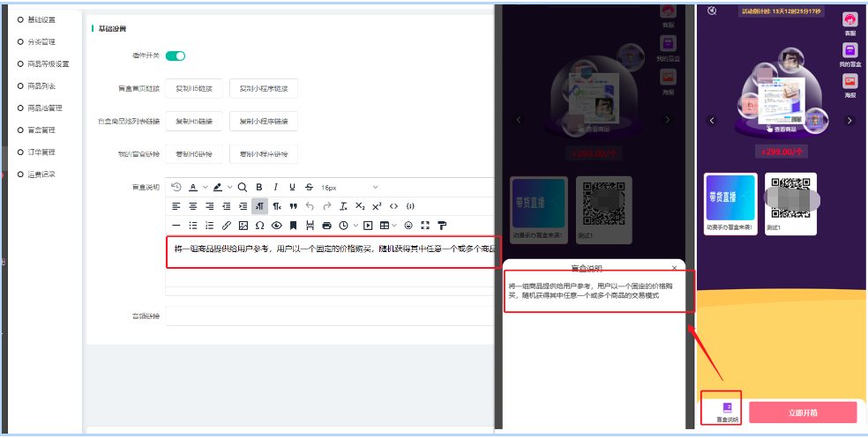Open the editor revision history icon
This screenshot has width=868, height=438.
pos(176,187)
